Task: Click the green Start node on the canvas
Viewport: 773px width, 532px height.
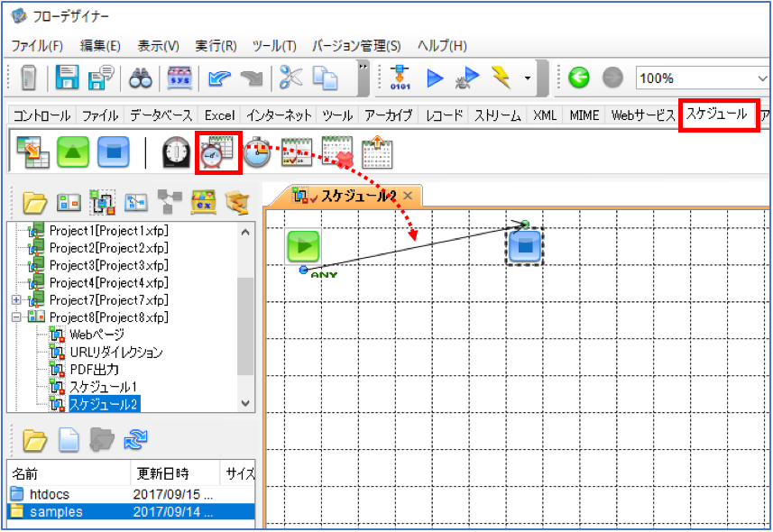Action: click(x=303, y=246)
